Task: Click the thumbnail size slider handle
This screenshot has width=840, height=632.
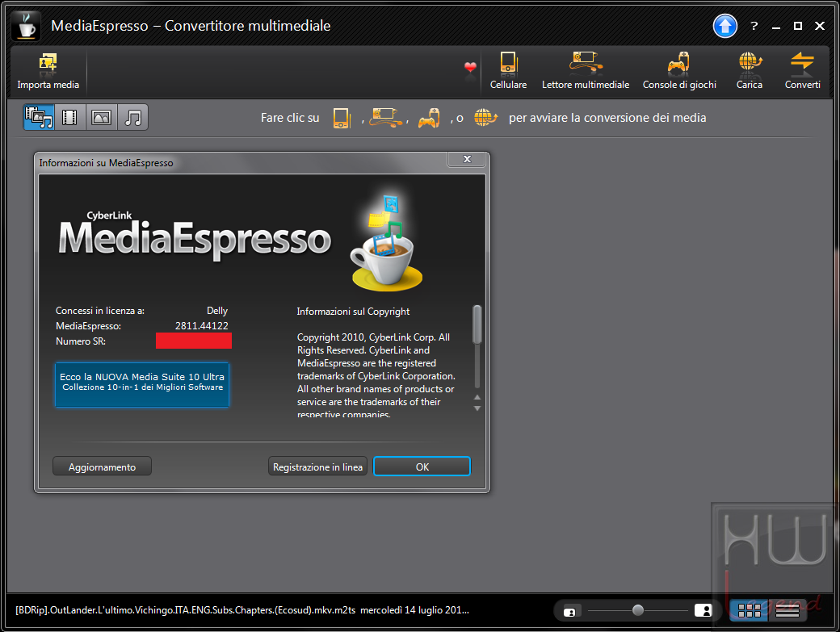Action: pyautogui.click(x=637, y=610)
